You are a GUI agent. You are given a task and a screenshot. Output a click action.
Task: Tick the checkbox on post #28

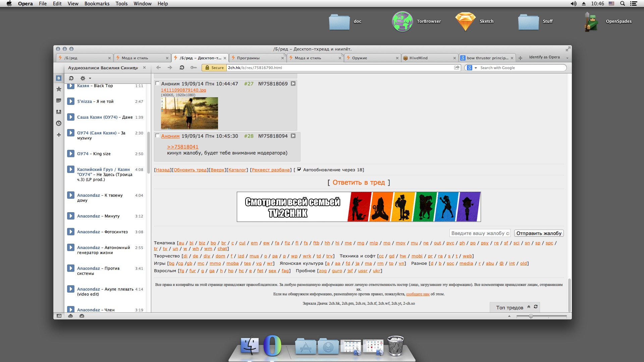tap(157, 136)
